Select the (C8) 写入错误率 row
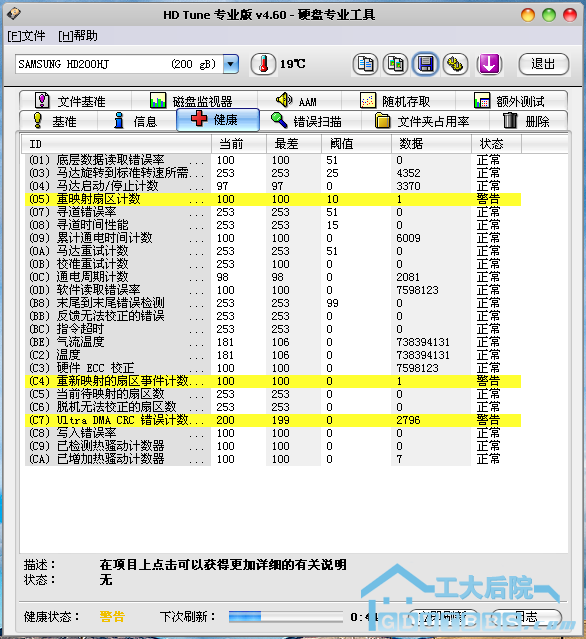Viewport: 586px width, 639px height. point(273,433)
